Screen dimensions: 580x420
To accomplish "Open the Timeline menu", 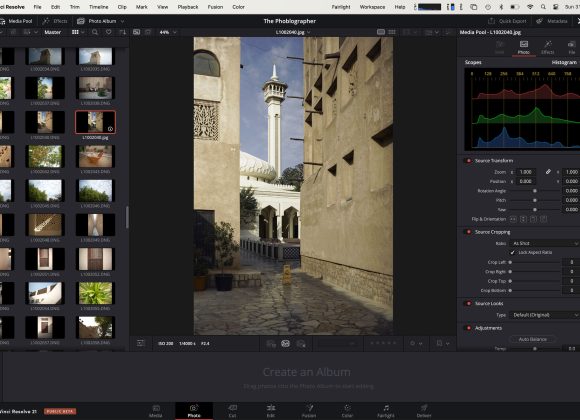I will (99, 7).
